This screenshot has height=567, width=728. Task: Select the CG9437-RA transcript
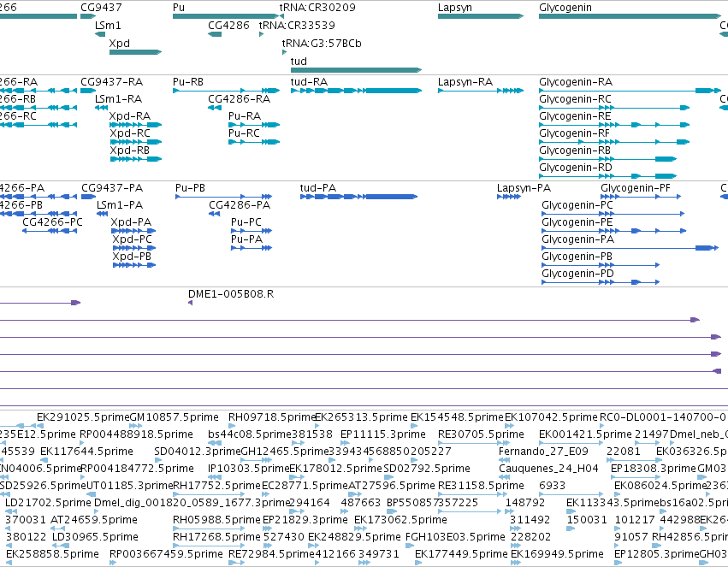111,82
